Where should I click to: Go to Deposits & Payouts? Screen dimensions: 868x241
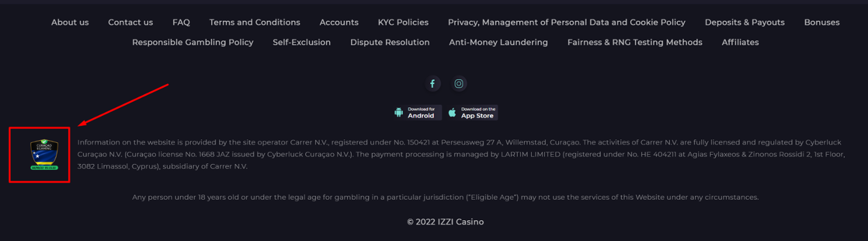click(745, 23)
